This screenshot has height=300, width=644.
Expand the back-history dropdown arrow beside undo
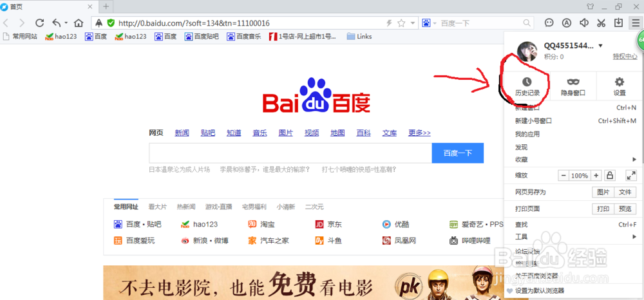tap(66, 23)
